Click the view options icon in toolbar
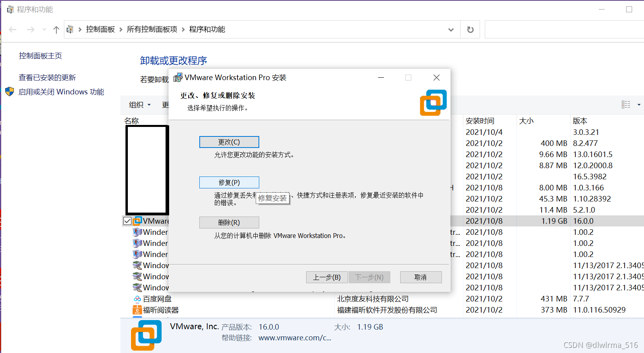Image resolution: width=644 pixels, height=353 pixels. click(x=626, y=105)
